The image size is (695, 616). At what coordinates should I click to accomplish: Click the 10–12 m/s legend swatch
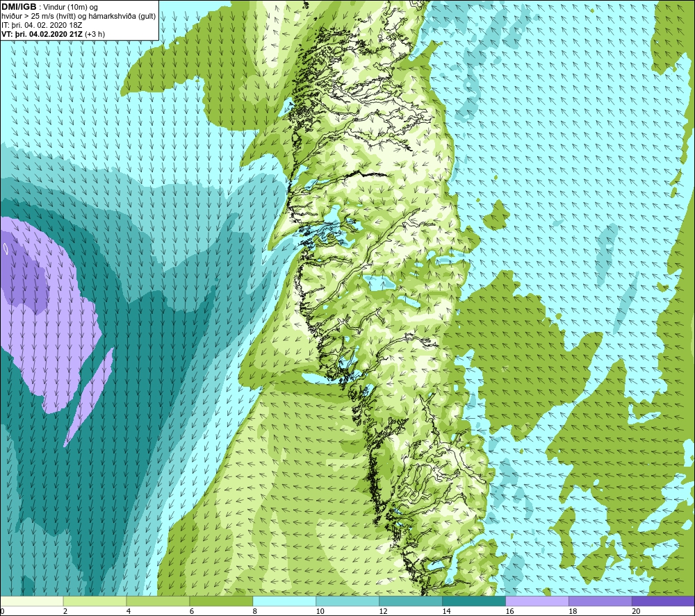(x=347, y=601)
